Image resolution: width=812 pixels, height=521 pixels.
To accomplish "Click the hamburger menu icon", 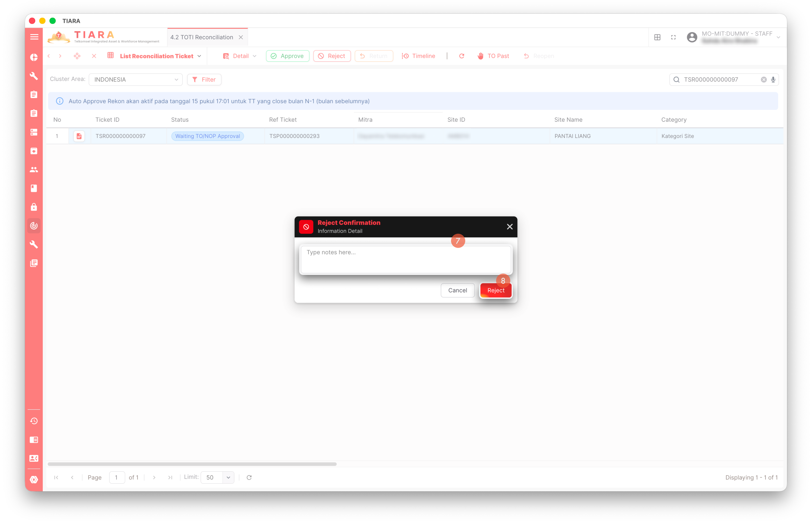I will 34,37.
